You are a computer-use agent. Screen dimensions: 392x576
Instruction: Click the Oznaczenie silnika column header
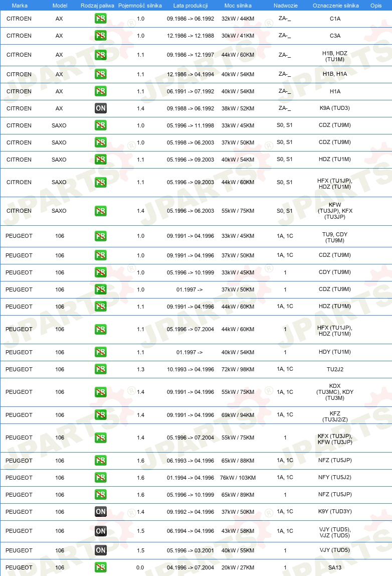[336, 6]
